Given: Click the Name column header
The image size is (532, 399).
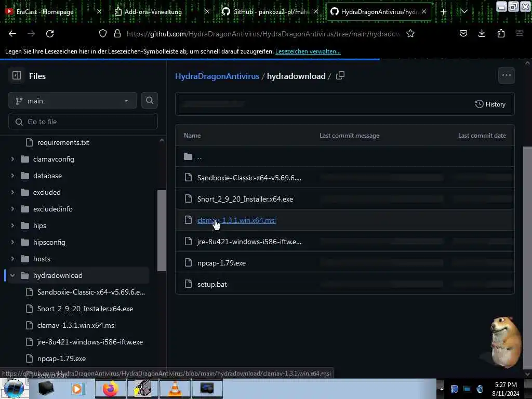Looking at the screenshot, I should click(192, 136).
